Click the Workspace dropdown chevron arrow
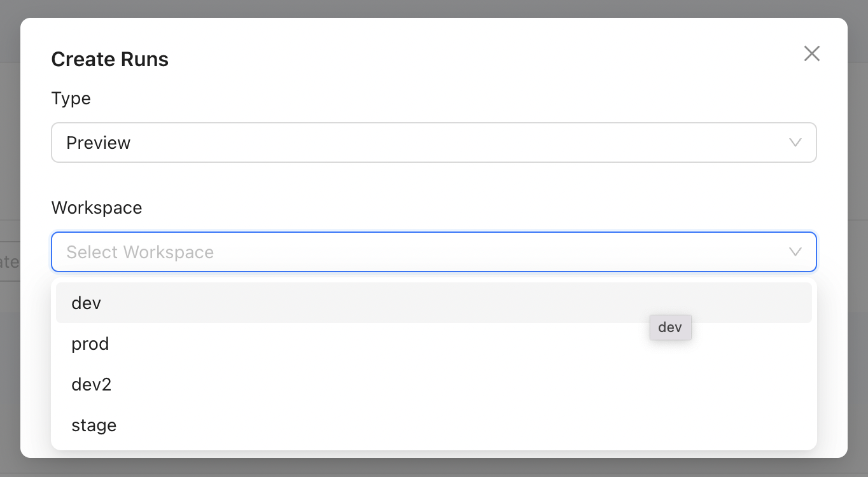The width and height of the screenshot is (868, 477). pos(795,252)
